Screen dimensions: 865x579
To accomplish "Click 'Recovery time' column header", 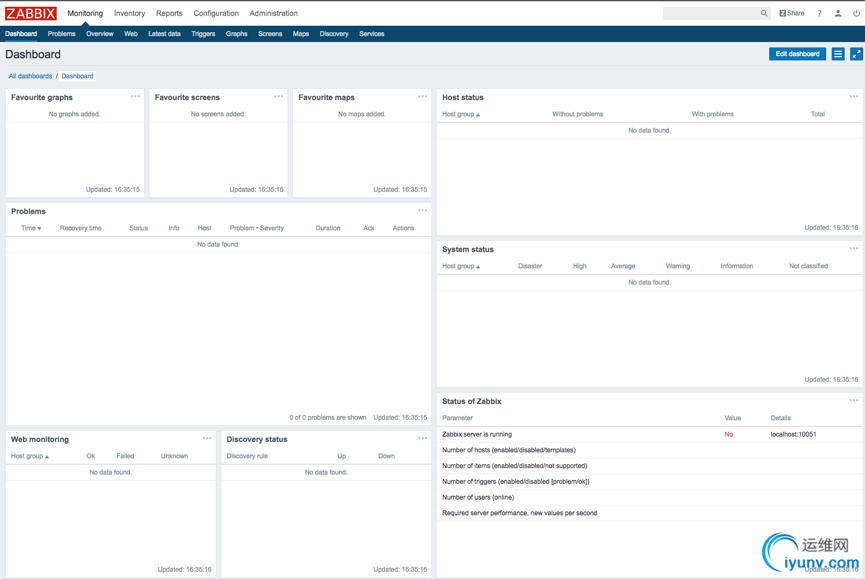I will (x=81, y=228).
